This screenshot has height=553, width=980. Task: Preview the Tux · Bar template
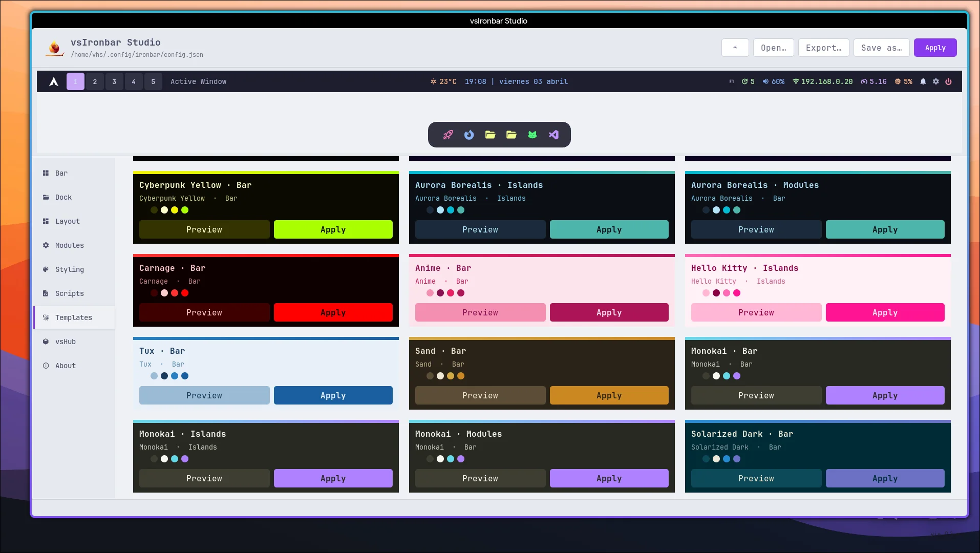tap(204, 395)
